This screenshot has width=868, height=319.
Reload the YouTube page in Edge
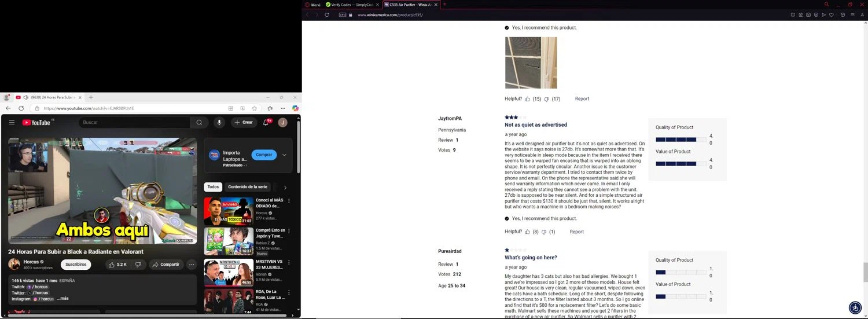tap(21, 108)
